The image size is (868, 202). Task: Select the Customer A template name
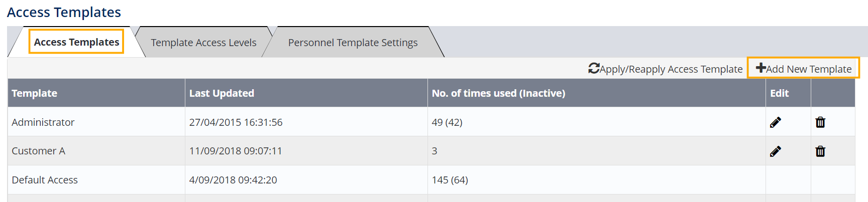(x=39, y=151)
